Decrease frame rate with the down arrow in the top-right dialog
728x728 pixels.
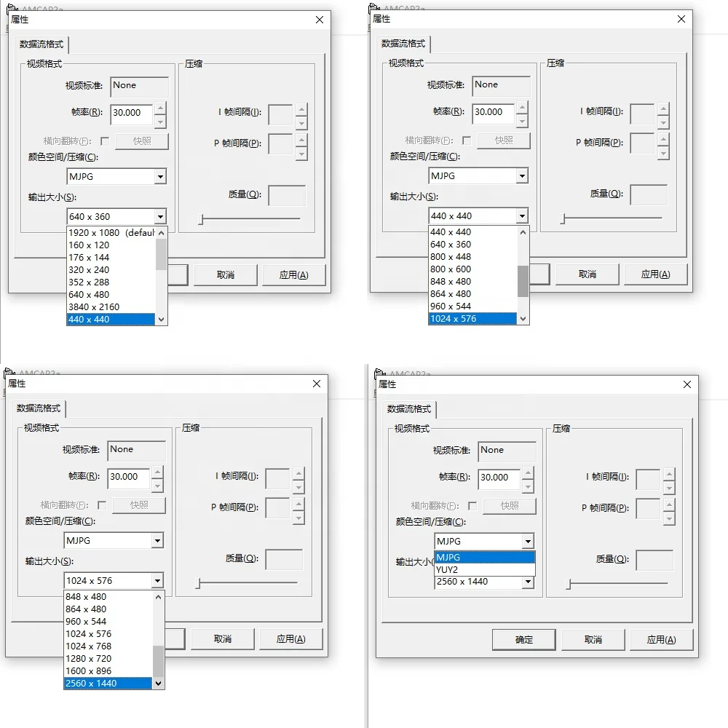522,120
